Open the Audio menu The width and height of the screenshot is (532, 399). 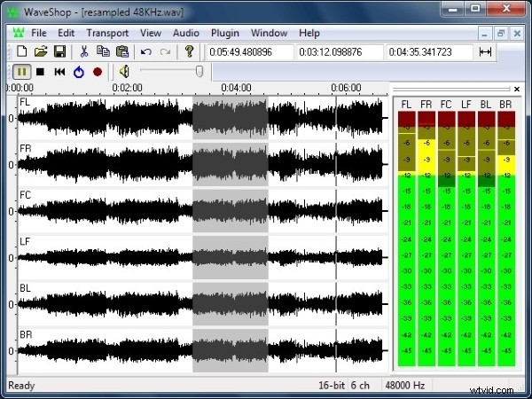pyautogui.click(x=186, y=33)
